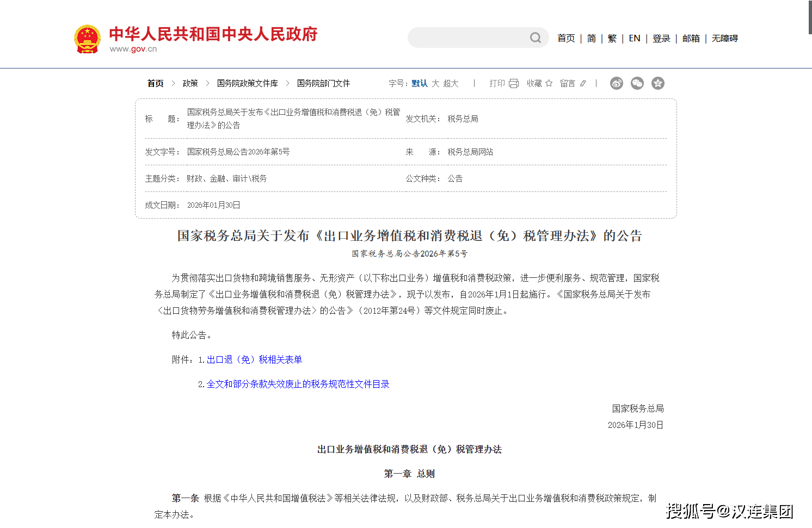
Task: Switch site language to EN
Action: coord(634,38)
